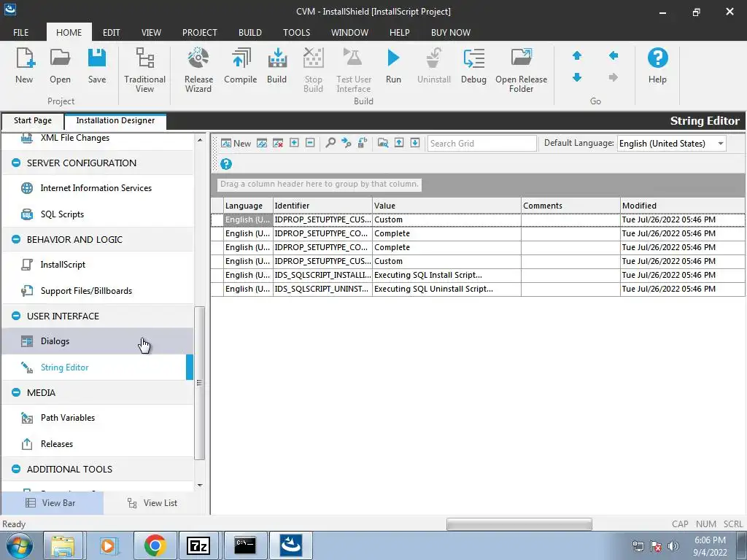747x560 pixels.
Task: Click collapse all minus icon
Action: pyautogui.click(x=310, y=143)
